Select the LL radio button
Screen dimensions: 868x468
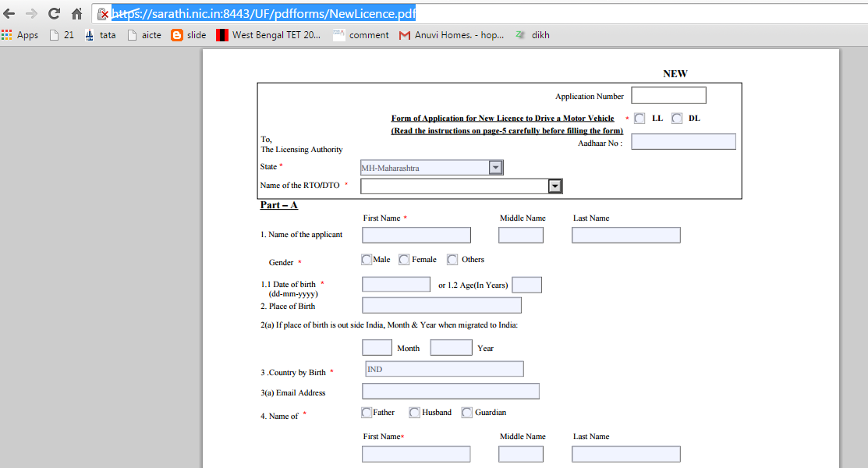[x=639, y=118]
